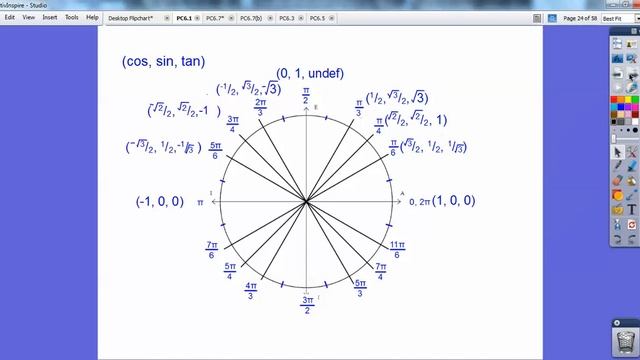This screenshot has width=640, height=360.
Task: Click the (1, 0, 0) label
Action: click(453, 200)
